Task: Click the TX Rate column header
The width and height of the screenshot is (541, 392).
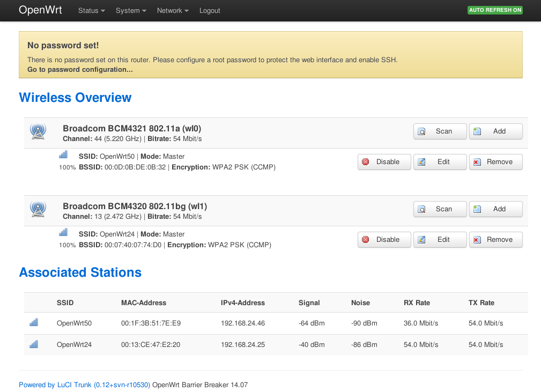Action: [481, 302]
